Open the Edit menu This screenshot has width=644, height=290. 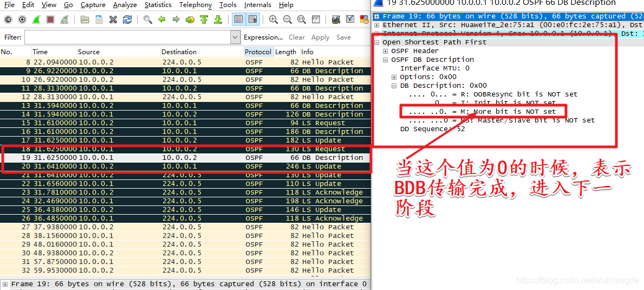point(28,5)
